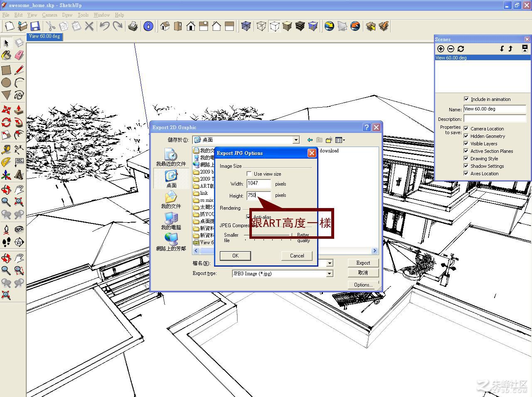Toggle Camera Location property checkbox
The image size is (532, 397).
466,129
